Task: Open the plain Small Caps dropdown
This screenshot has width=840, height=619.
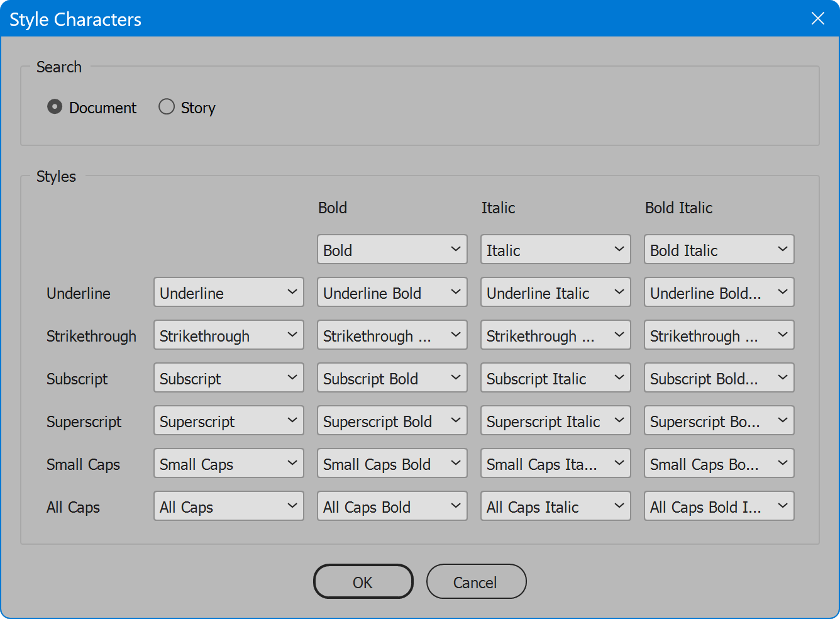Action: click(x=228, y=464)
